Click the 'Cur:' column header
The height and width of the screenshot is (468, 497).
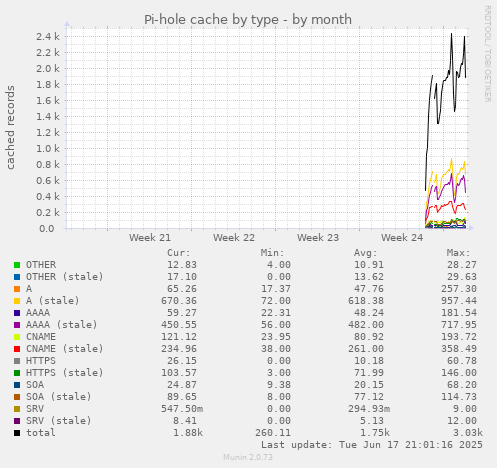[x=179, y=253]
